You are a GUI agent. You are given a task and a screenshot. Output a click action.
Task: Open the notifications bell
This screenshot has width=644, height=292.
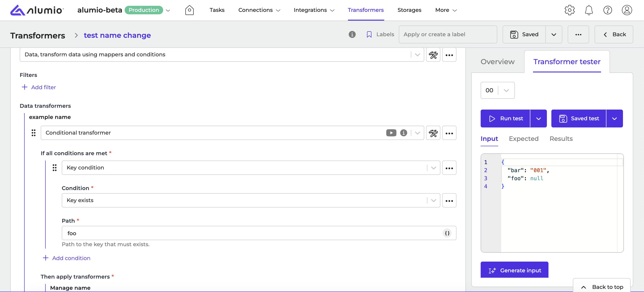coord(589,10)
